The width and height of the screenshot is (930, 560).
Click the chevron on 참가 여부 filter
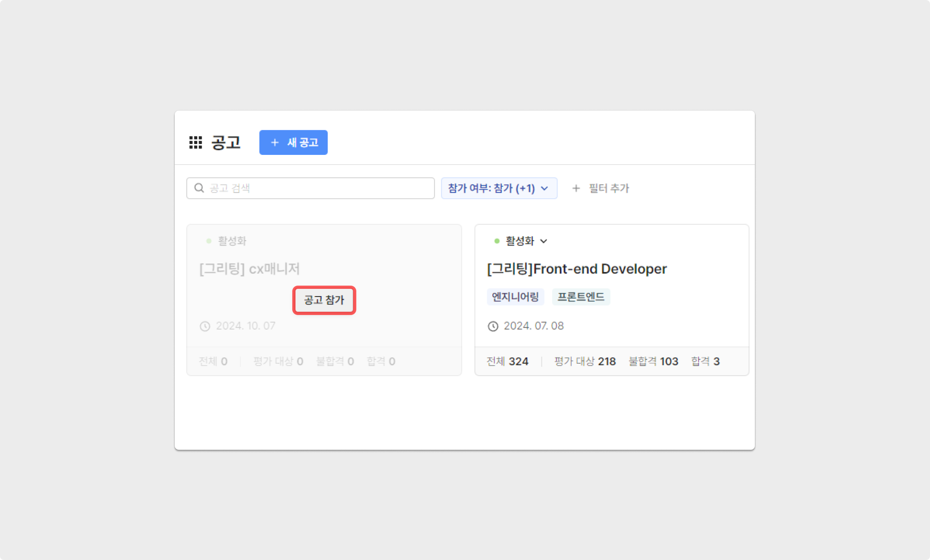(544, 188)
